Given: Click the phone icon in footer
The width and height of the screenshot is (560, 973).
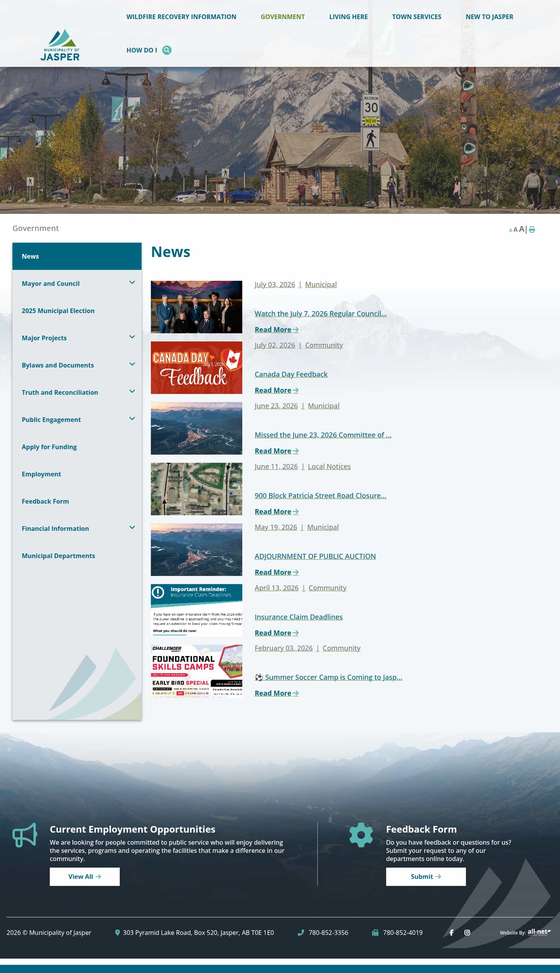Looking at the screenshot, I should pos(301,933).
